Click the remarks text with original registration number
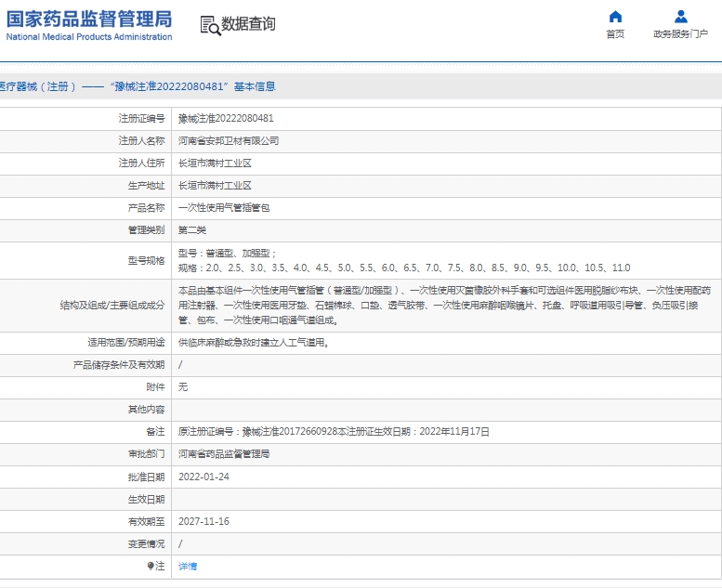 [334, 431]
